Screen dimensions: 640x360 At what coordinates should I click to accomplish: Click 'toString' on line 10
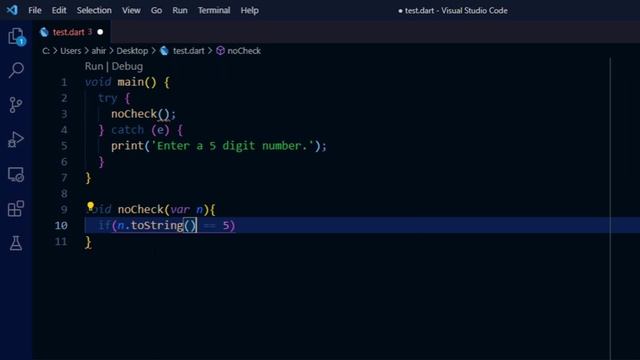157,225
